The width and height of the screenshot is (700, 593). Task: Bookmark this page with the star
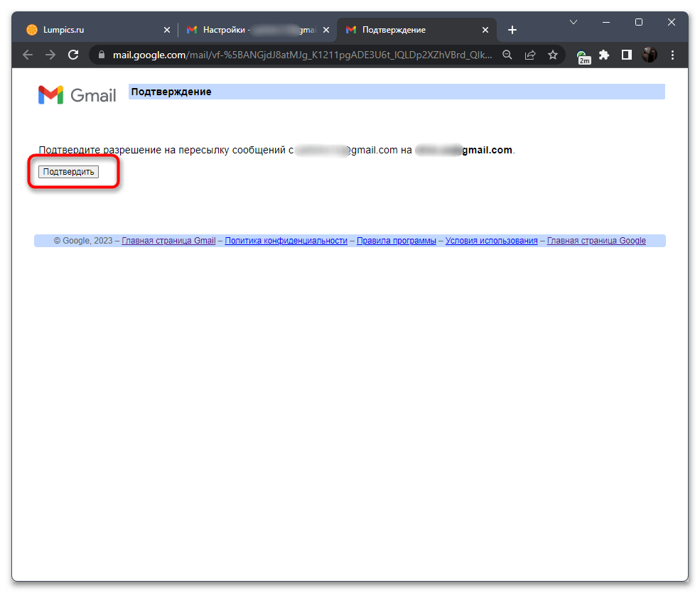pyautogui.click(x=553, y=55)
